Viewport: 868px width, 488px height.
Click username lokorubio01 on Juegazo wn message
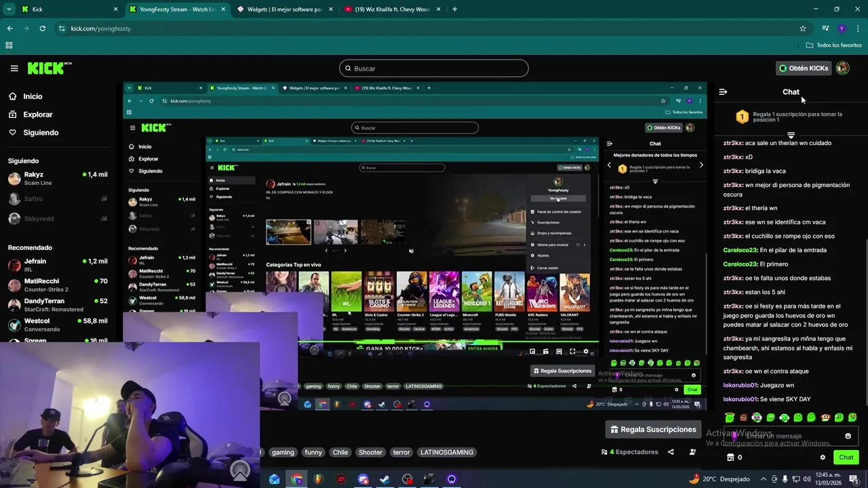740,385
